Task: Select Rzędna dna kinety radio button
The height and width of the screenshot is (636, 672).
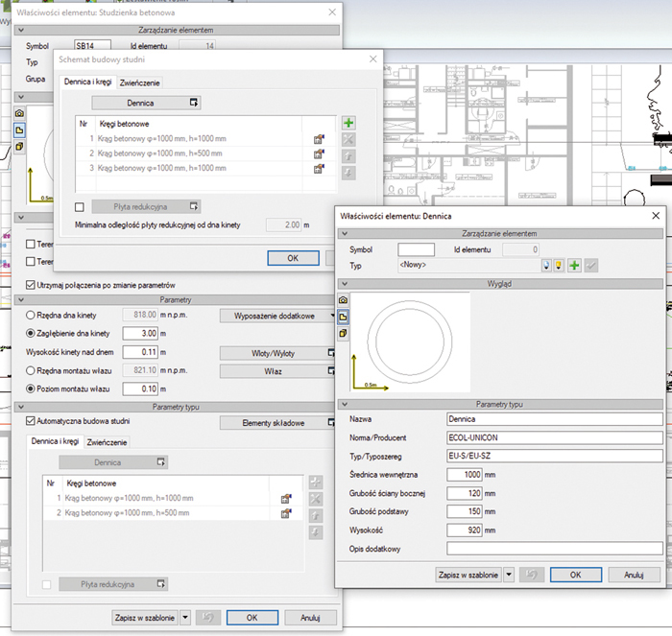Action: point(32,315)
